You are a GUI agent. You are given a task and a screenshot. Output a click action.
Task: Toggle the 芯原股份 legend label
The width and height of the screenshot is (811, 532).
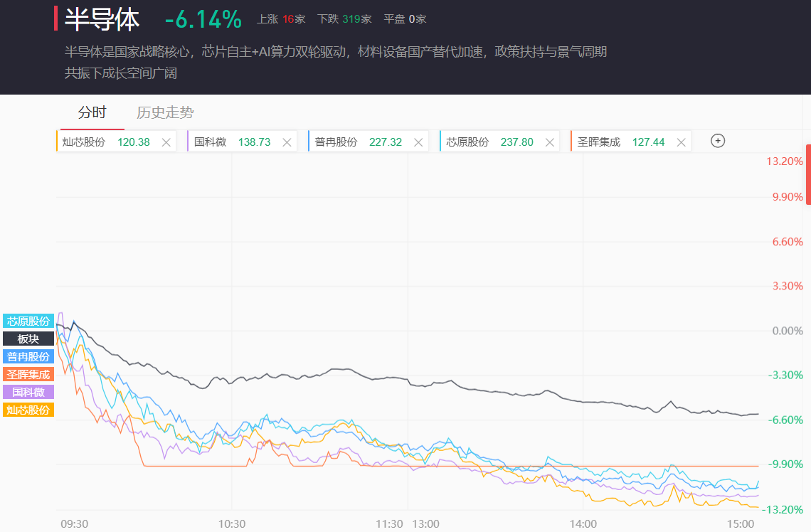(28, 321)
